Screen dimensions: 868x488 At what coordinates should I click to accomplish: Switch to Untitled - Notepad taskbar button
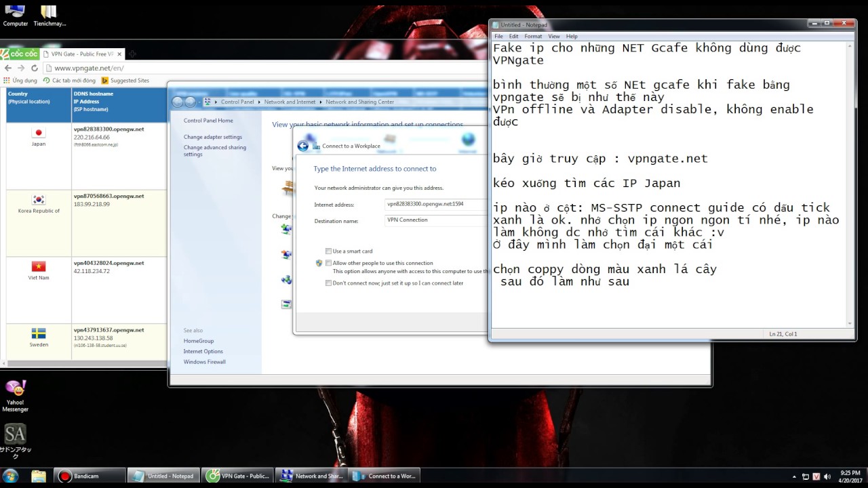pyautogui.click(x=165, y=476)
